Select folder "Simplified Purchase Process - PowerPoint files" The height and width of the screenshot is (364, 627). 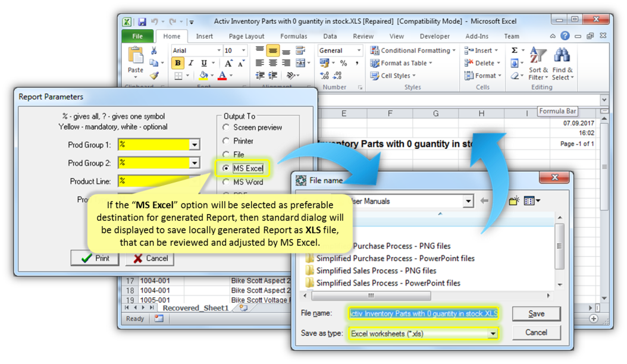[x=395, y=258]
